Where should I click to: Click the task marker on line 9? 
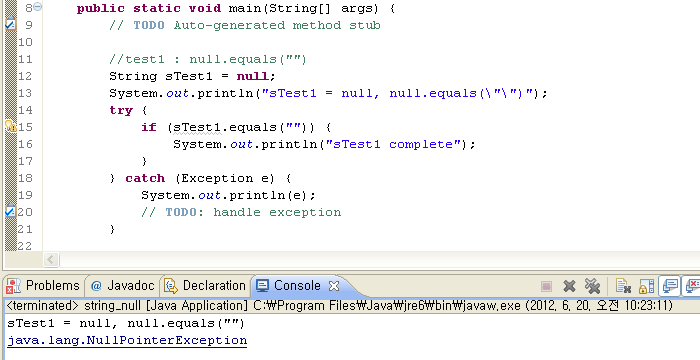coord(10,25)
